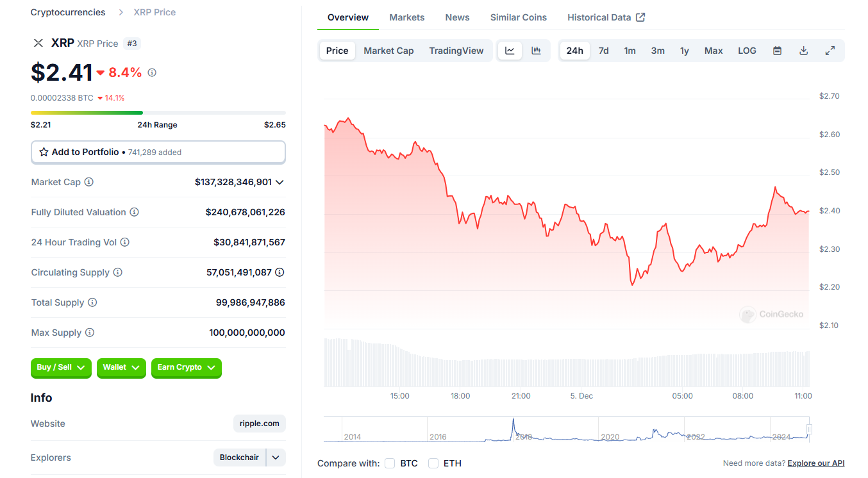Follow the Explore our API link
Viewport: 868px width, 478px height.
[816, 463]
